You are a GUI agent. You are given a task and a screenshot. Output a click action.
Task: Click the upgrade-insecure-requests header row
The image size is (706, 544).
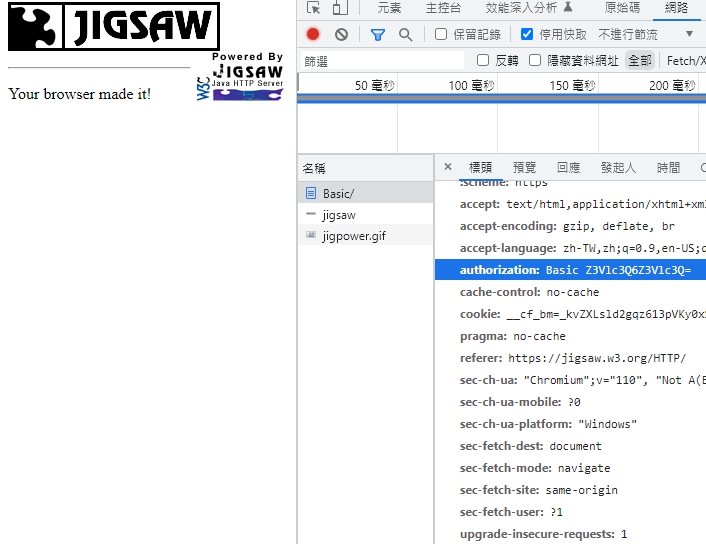pos(570,534)
